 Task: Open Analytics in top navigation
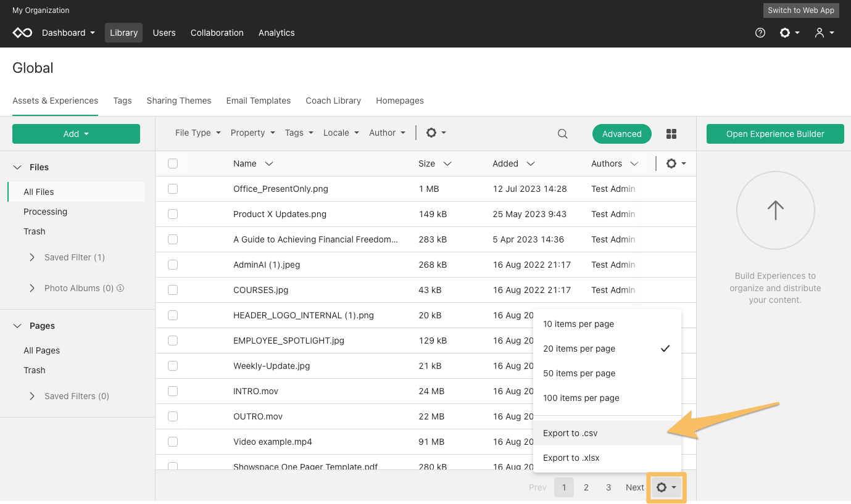coord(276,33)
